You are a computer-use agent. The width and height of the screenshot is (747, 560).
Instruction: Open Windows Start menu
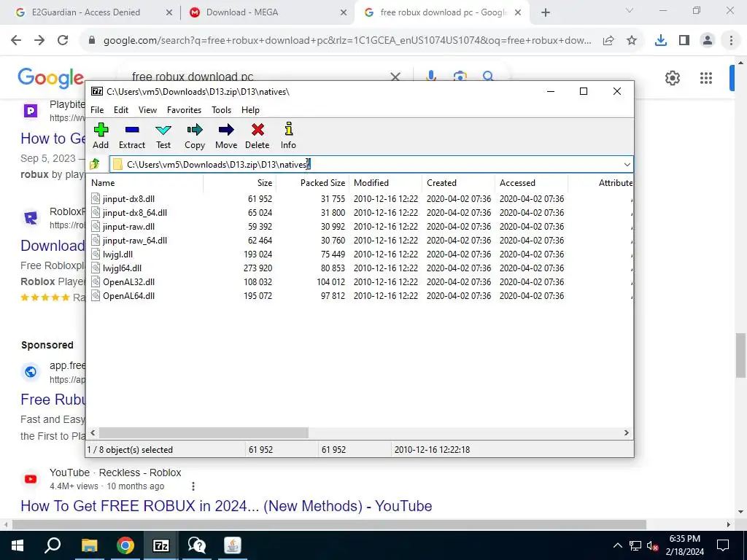coord(18,545)
